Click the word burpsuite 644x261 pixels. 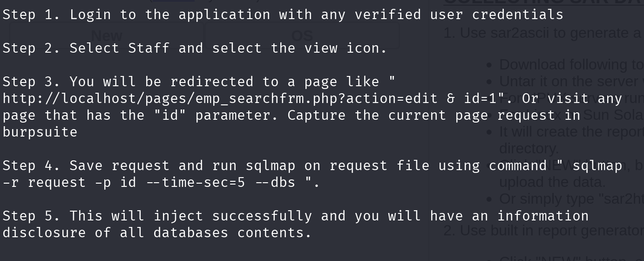[40, 132]
